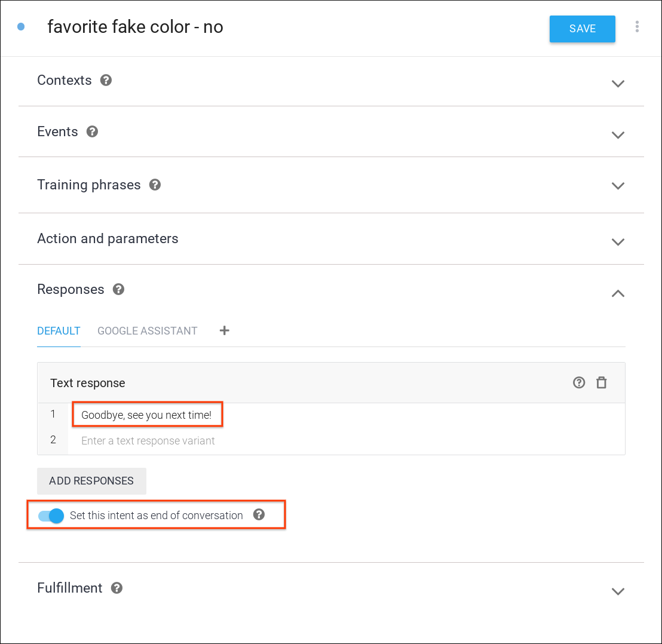Toggle Set this intent as end of conversation
This screenshot has width=662, height=644.
[51, 516]
